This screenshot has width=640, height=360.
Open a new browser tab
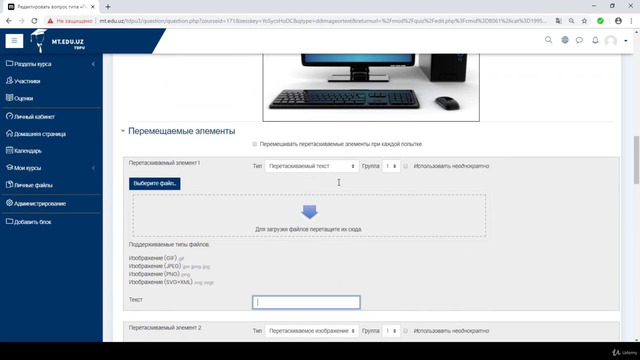108,7
